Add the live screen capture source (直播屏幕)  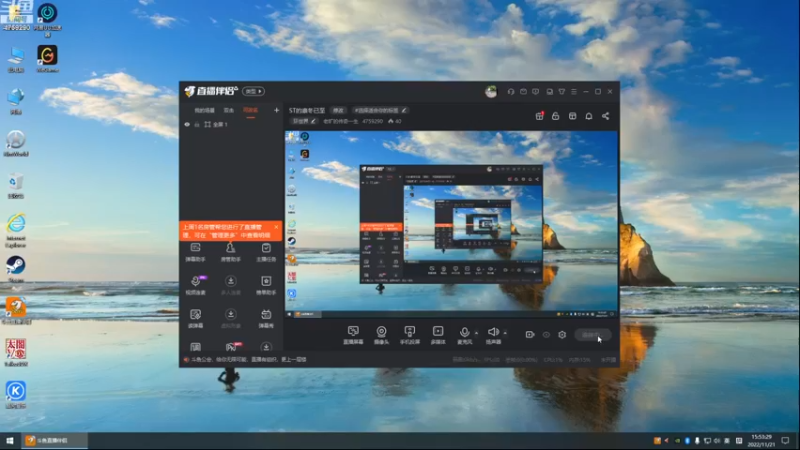coord(353,335)
